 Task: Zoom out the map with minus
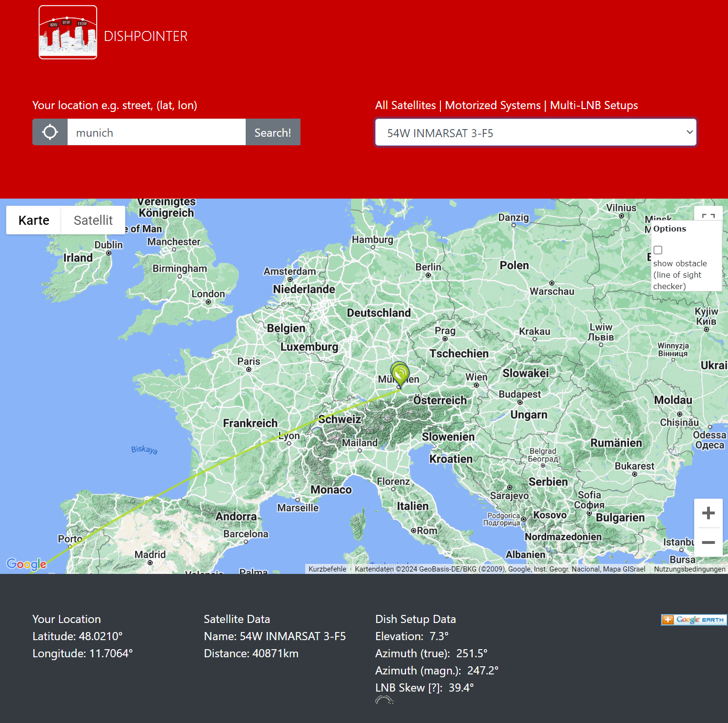pos(708,542)
